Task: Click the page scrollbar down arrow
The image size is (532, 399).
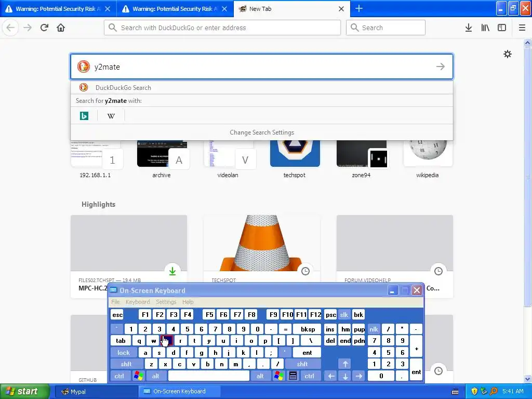Action: (x=527, y=379)
